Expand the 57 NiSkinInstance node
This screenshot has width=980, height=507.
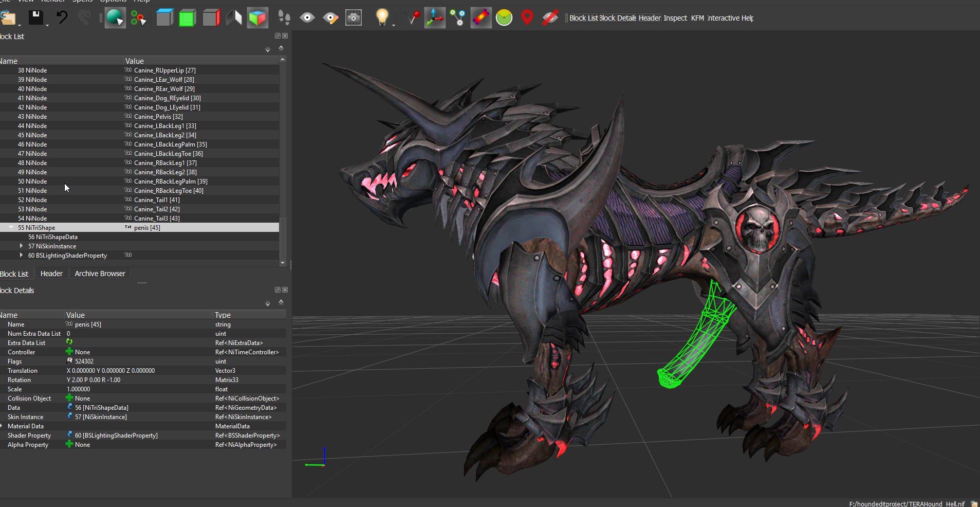click(21, 246)
